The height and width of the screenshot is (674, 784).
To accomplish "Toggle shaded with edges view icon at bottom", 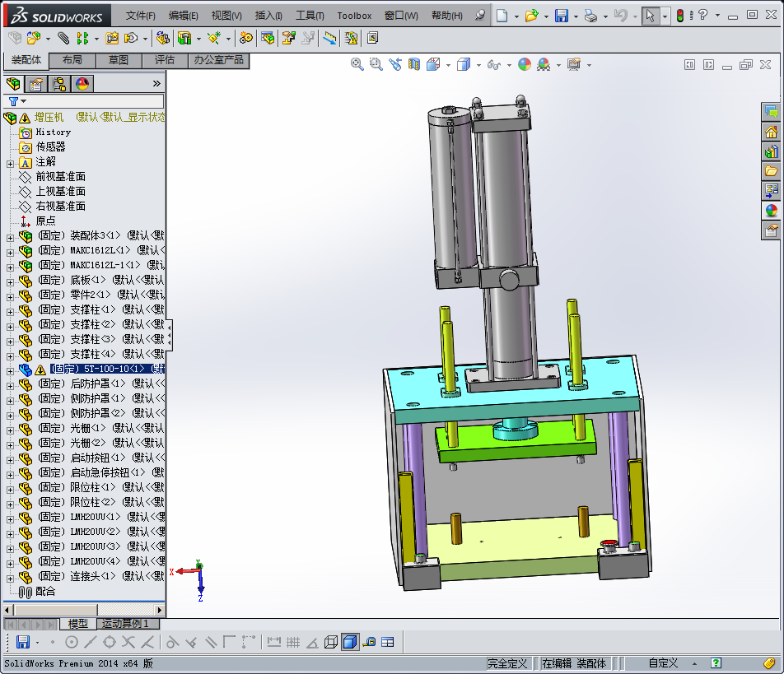I will (350, 642).
